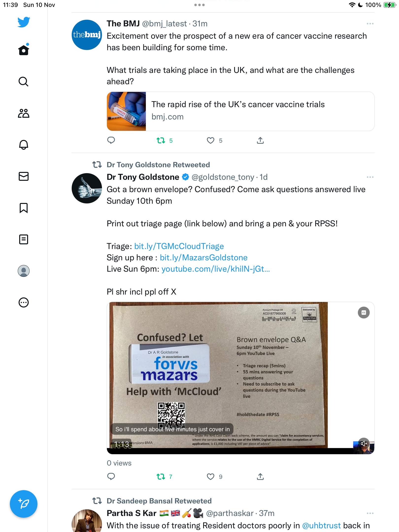Open options menu on Dr Tony Goldstone tweet

[370, 177]
